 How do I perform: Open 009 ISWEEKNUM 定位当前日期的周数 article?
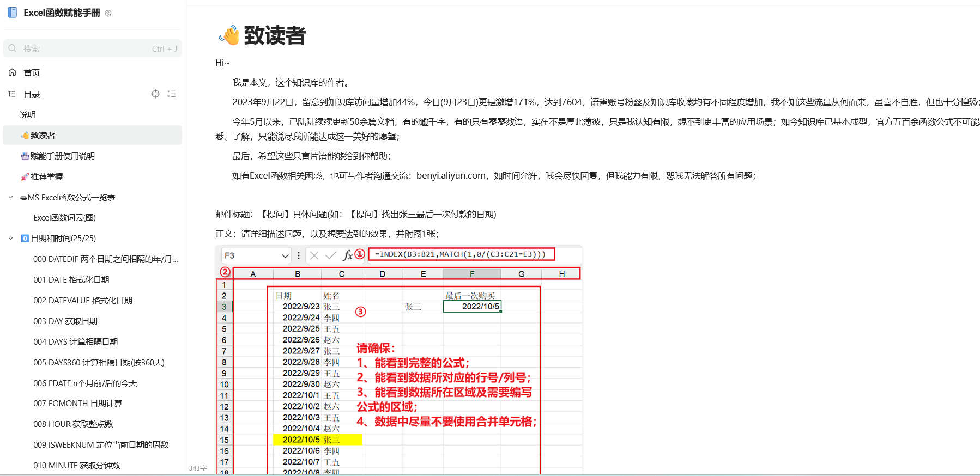[x=101, y=445]
